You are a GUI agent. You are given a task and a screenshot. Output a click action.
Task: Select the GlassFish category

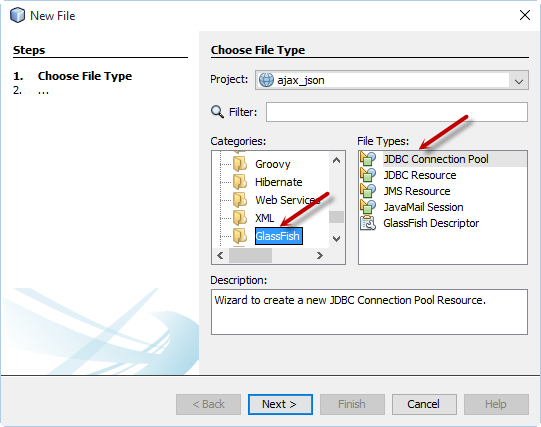278,236
